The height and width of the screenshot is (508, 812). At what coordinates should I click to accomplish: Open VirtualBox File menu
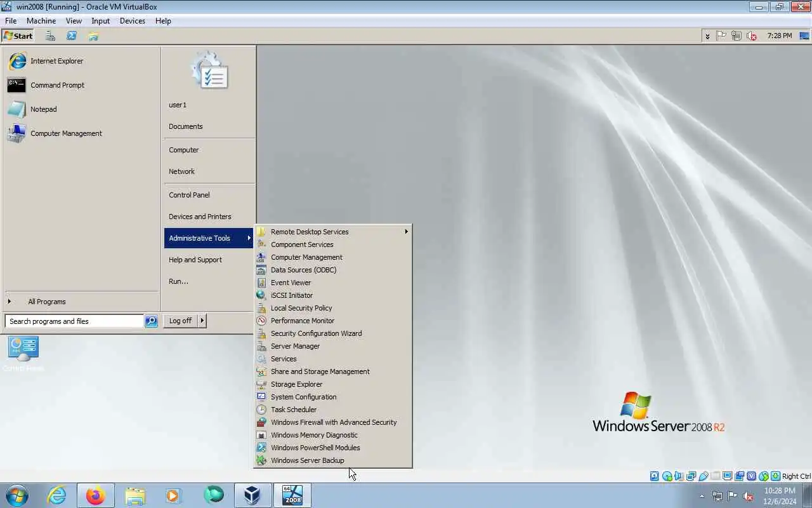click(11, 21)
